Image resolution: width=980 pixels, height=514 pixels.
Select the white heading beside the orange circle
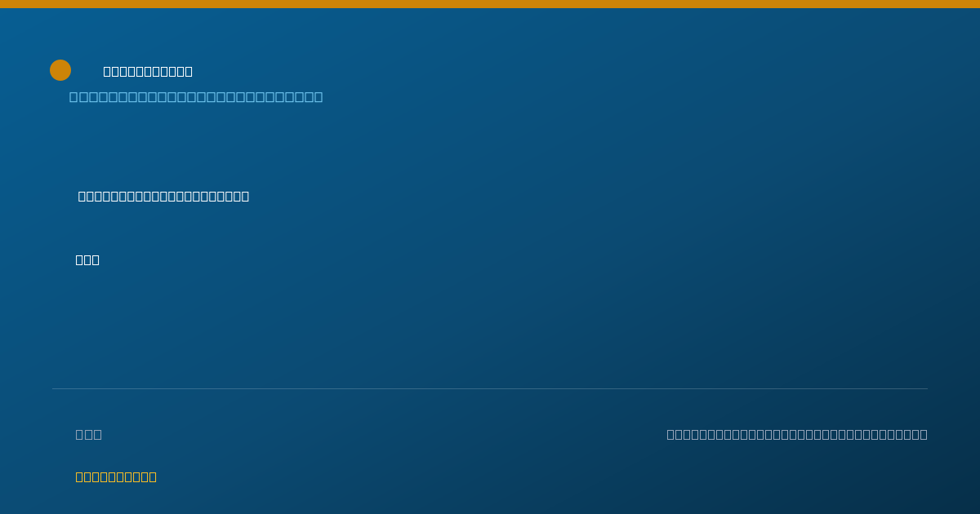tap(148, 71)
